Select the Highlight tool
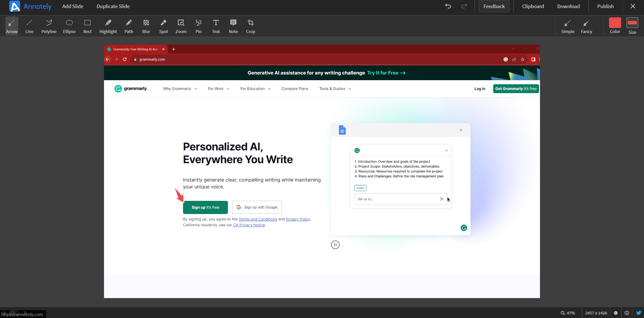The image size is (644, 318). 108,26
